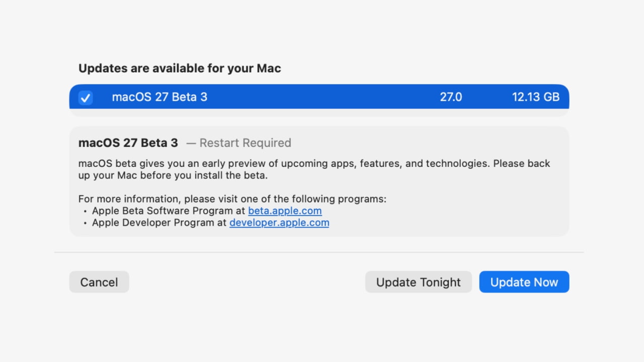Visit the developer.apple.com link
Screen dimensions: 644x362
tap(279, 222)
